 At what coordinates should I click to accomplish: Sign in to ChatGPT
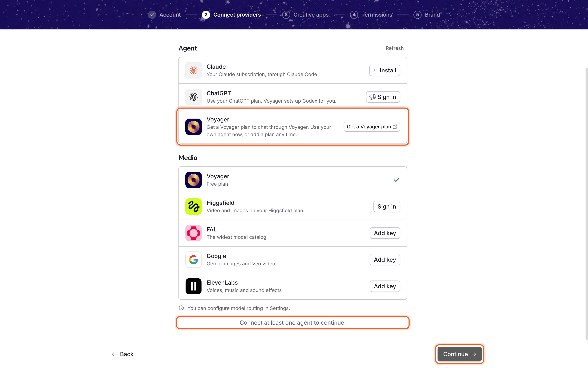coord(383,97)
